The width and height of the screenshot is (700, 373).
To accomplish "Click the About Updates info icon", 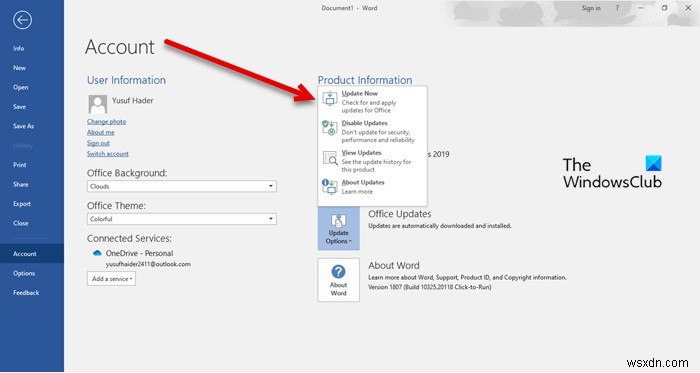I will click(x=330, y=186).
